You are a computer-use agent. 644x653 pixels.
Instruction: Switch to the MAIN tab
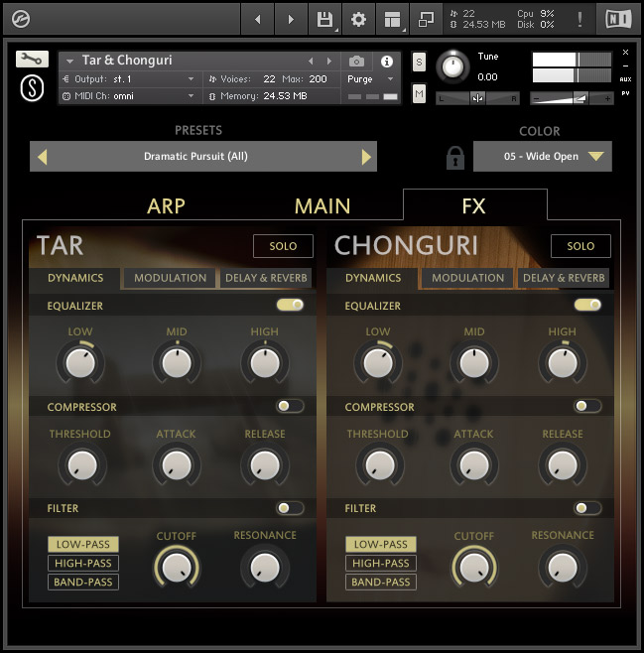tap(322, 206)
